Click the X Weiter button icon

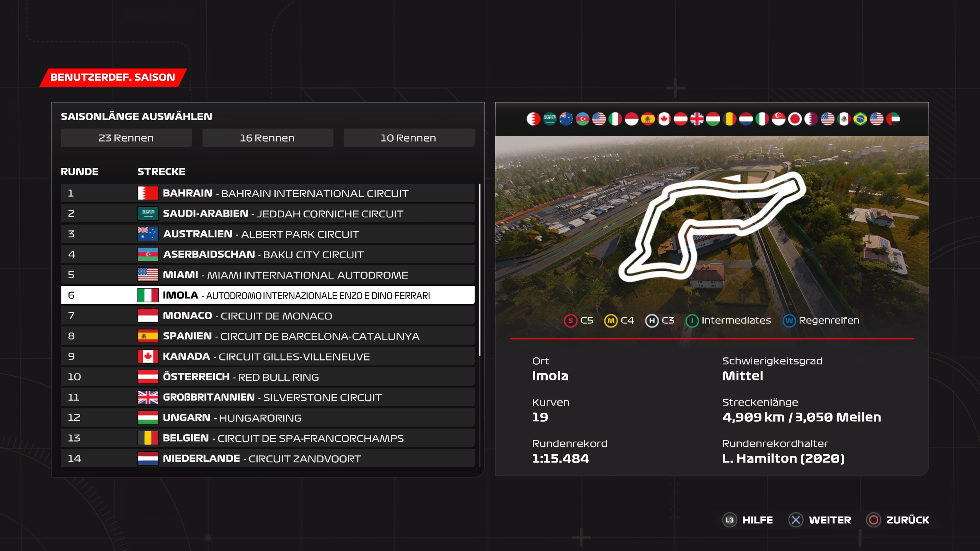(796, 520)
